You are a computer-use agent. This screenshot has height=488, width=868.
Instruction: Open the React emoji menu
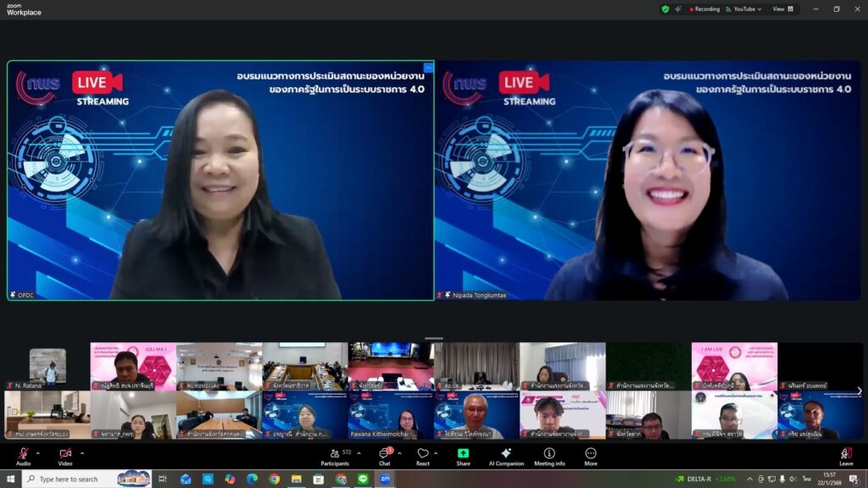(422, 456)
